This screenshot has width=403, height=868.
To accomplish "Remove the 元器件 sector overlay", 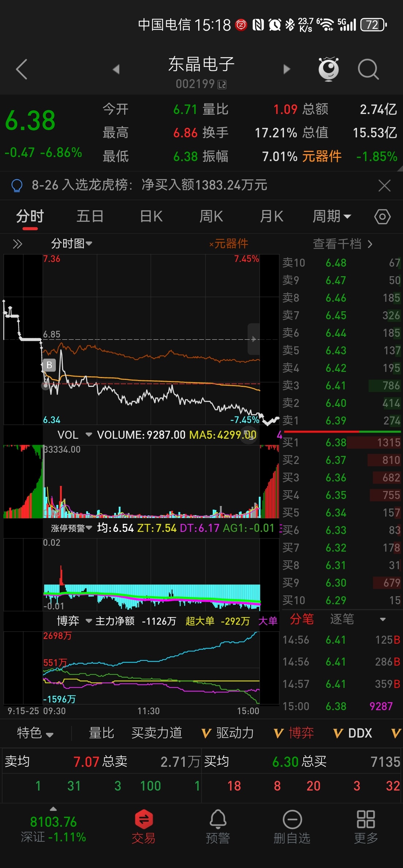I will click(x=229, y=244).
